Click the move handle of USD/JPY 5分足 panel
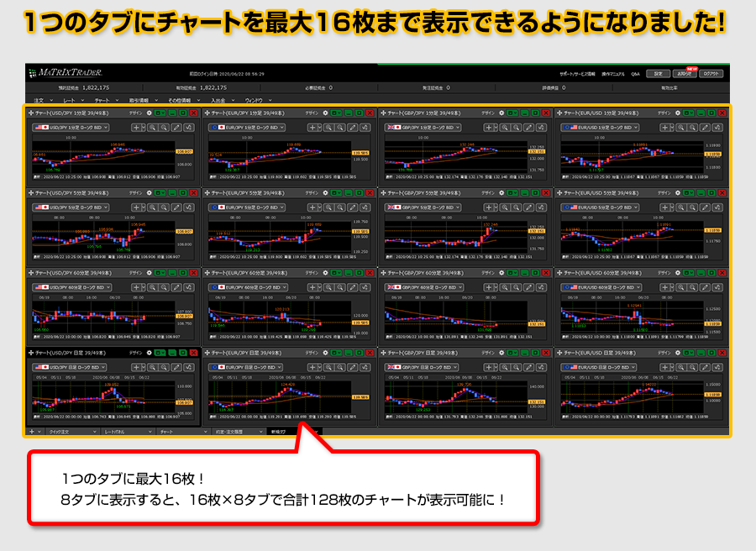The height and width of the screenshot is (551, 756). pos(31,193)
